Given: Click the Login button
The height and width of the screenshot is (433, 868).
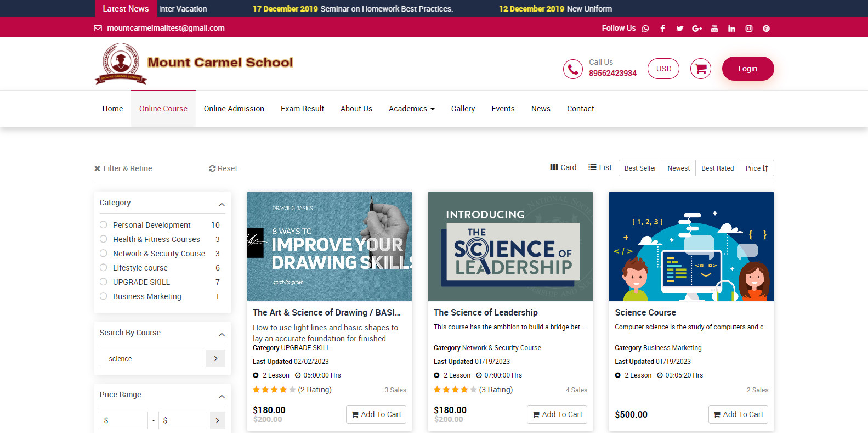Looking at the screenshot, I should click(747, 69).
